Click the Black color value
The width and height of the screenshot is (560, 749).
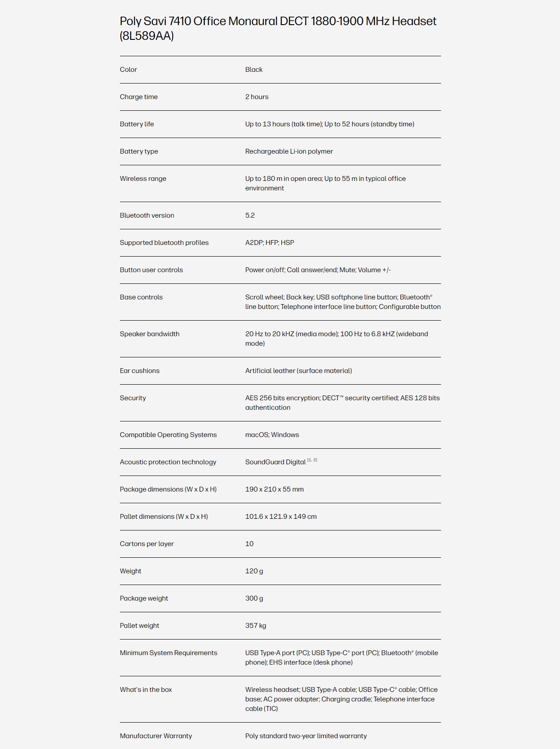tap(254, 70)
